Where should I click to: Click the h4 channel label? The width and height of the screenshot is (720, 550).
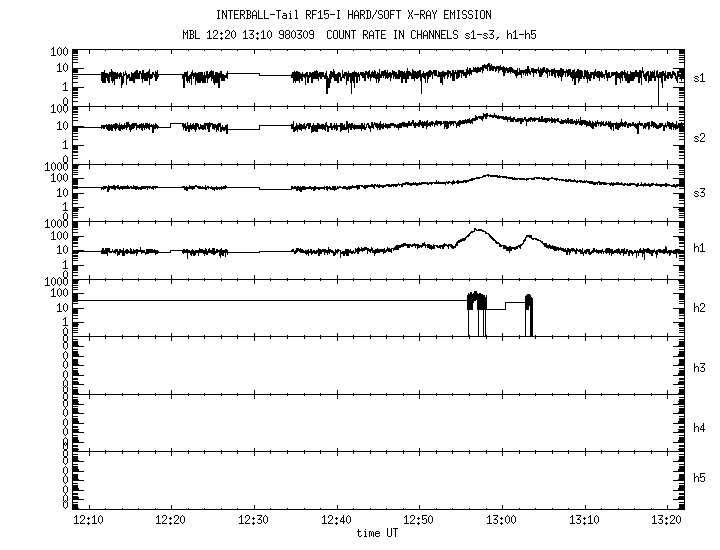pyautogui.click(x=700, y=428)
